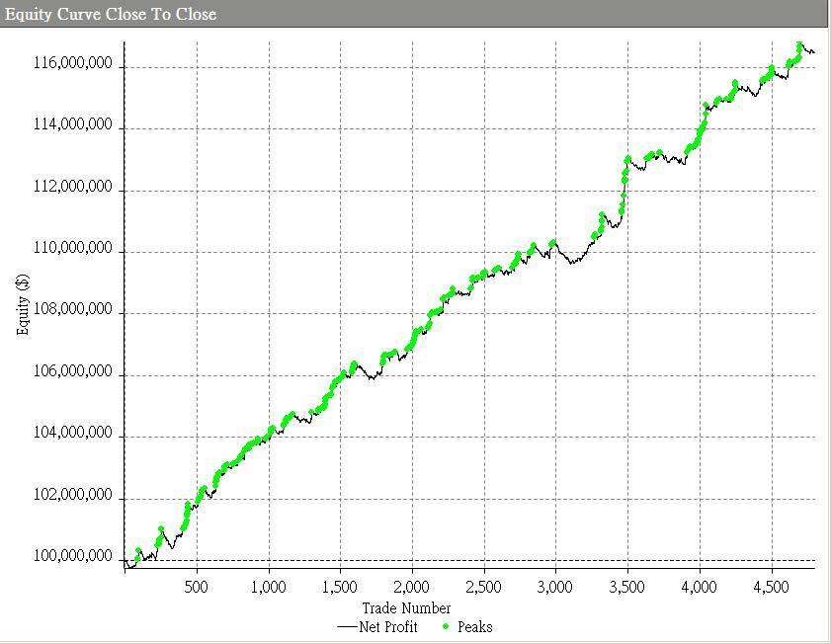This screenshot has width=832, height=644.
Task: Click the 114,000,000 y-axis value
Action: 73,124
